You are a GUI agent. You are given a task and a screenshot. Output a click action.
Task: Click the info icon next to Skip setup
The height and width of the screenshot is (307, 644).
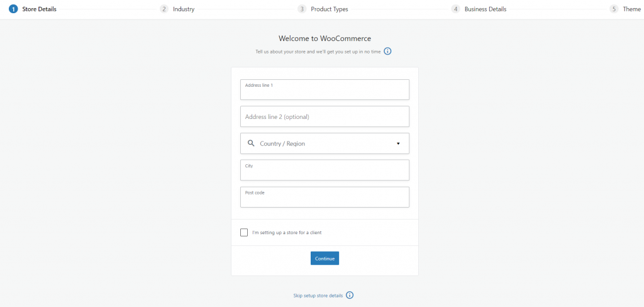[x=350, y=296]
